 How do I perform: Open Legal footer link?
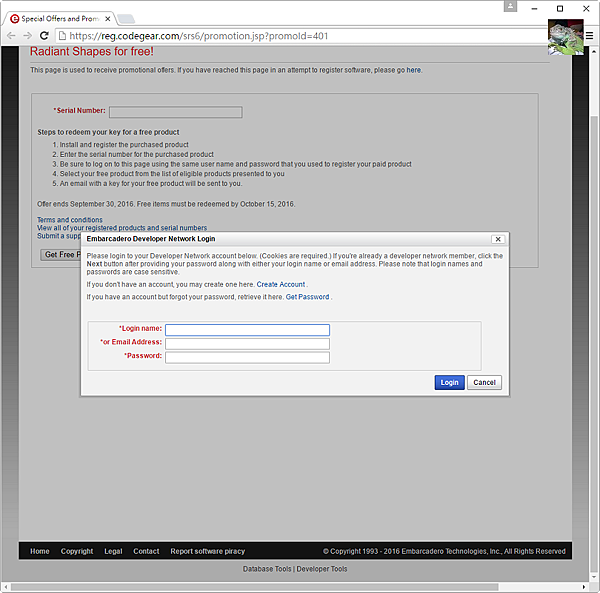(x=113, y=551)
